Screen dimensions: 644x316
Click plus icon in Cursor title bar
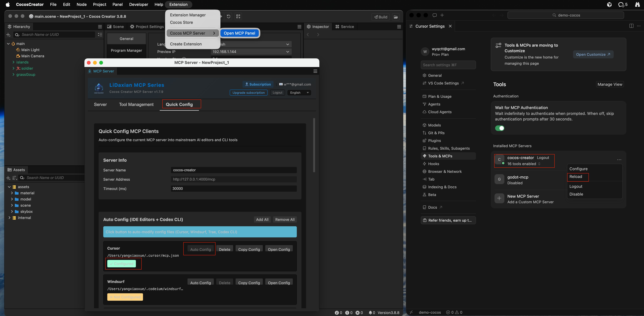tap(442, 15)
